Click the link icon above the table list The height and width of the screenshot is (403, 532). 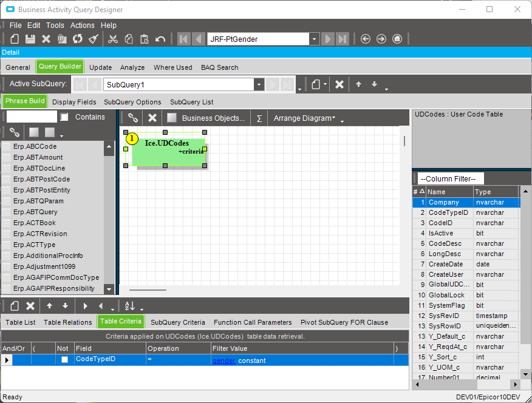14,132
